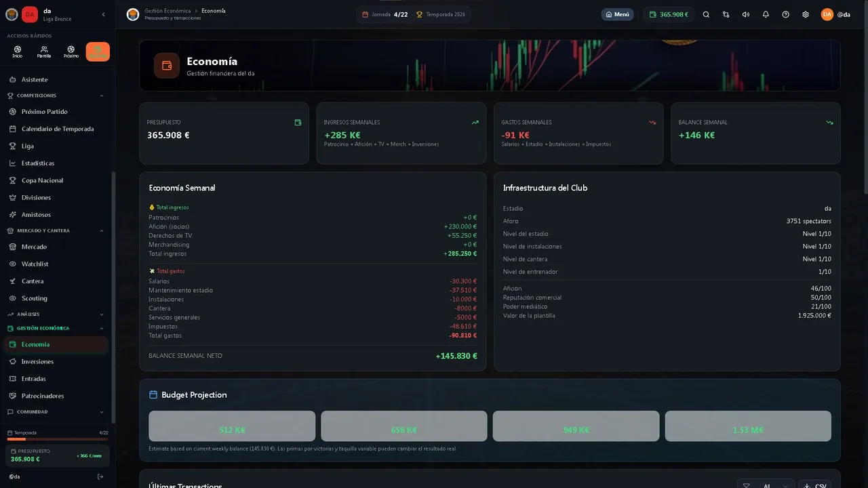
Task: Expand the Comunidad section
Action: (x=55, y=411)
